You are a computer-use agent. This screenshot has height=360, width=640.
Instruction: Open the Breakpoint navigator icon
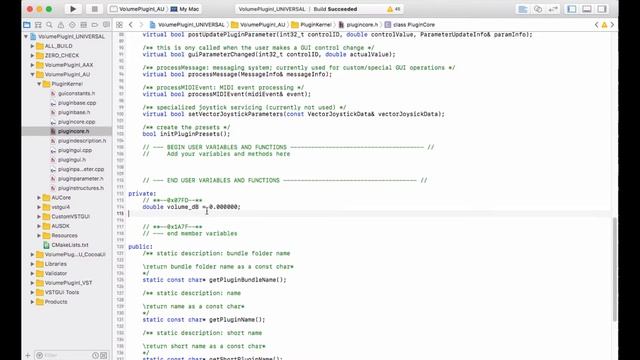coord(95,25)
